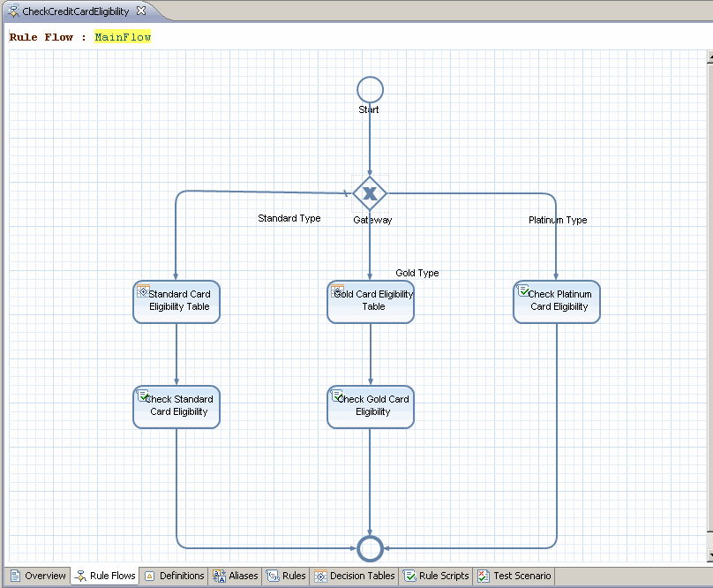Image resolution: width=713 pixels, height=588 pixels.
Task: Select the end event circle
Action: (370, 548)
